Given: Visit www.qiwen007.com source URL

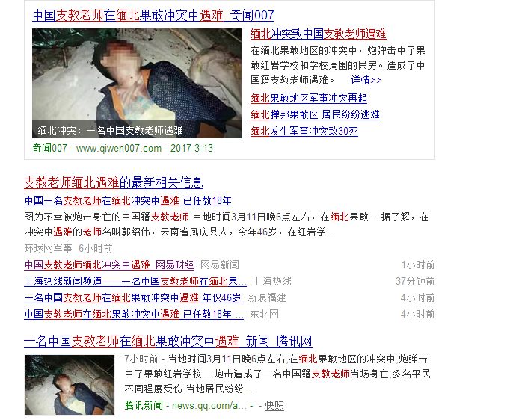Looking at the screenshot, I should tap(119, 148).
